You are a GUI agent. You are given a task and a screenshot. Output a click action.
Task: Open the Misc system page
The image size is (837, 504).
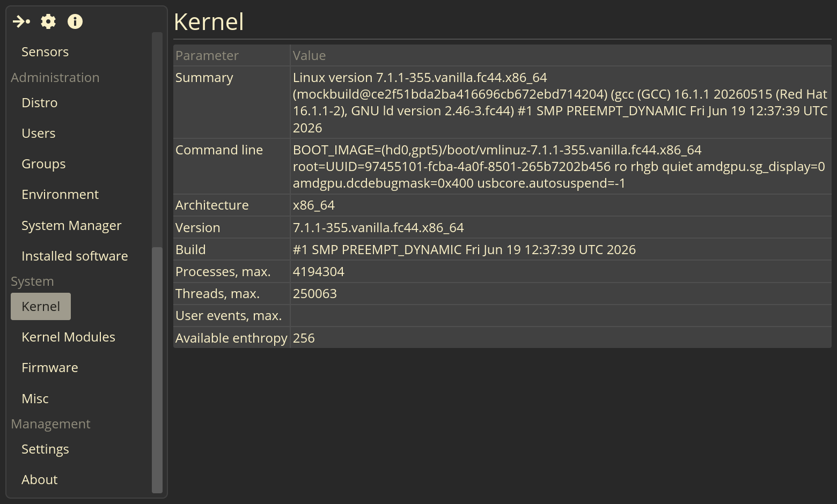[35, 399]
